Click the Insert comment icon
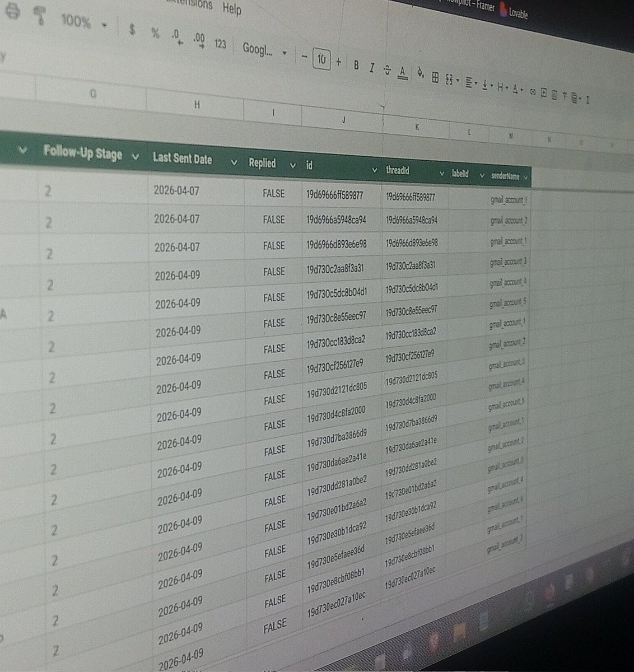 tap(544, 94)
